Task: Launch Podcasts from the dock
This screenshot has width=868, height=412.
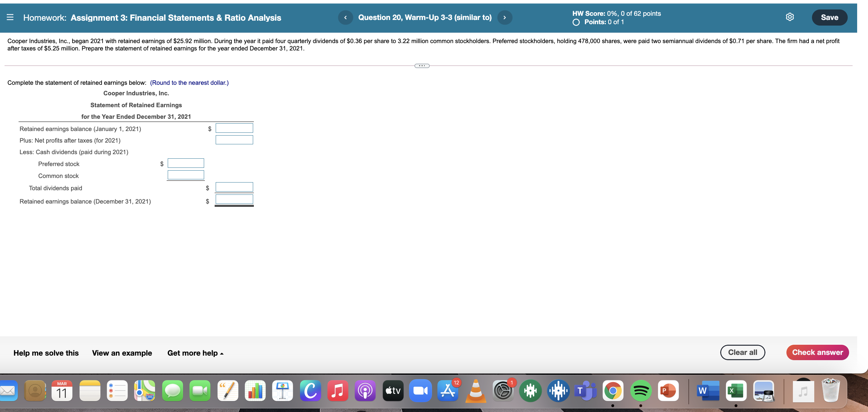Action: (365, 390)
